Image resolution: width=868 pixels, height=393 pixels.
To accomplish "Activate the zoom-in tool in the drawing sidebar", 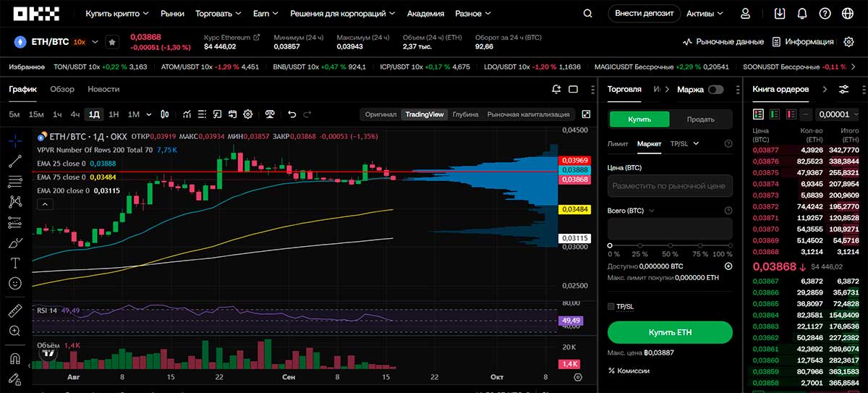I will tap(15, 331).
